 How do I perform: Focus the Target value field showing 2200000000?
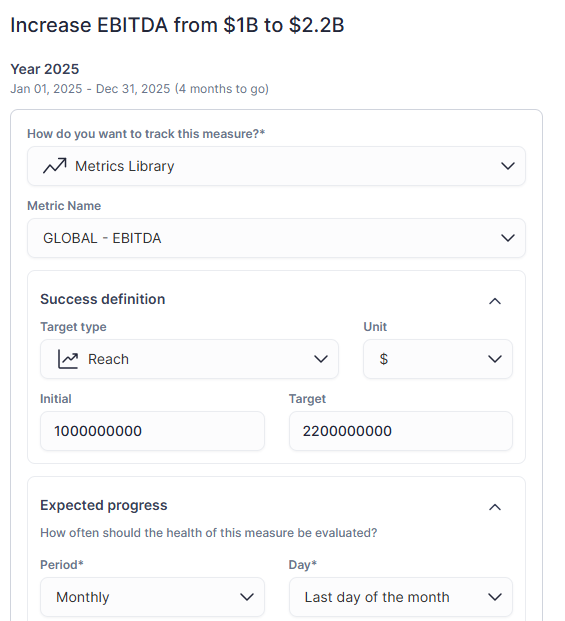(x=401, y=431)
